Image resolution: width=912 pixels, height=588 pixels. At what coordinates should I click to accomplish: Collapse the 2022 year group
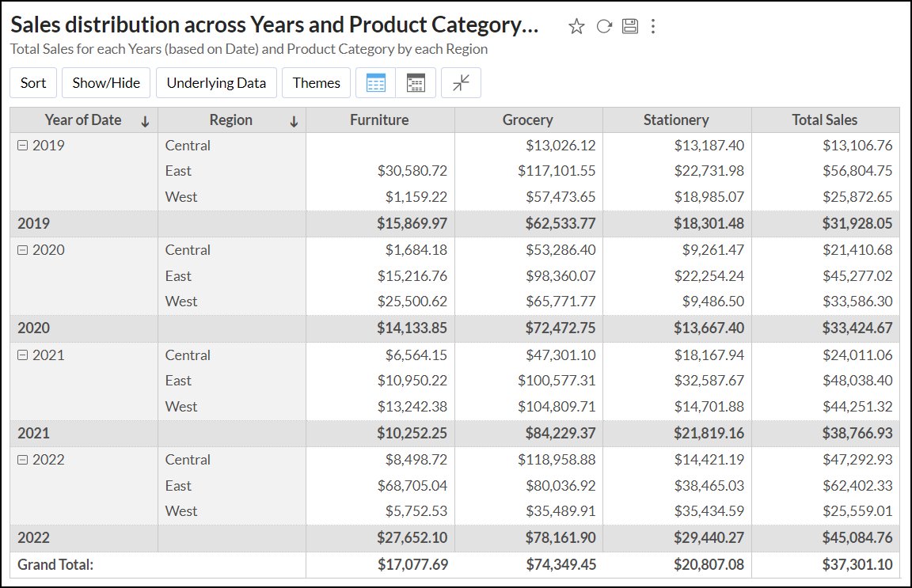click(x=22, y=460)
